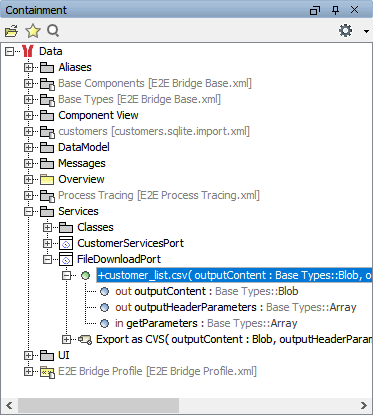This screenshot has width=373, height=415.
Task: Click the Services folder icon
Action: (47, 212)
